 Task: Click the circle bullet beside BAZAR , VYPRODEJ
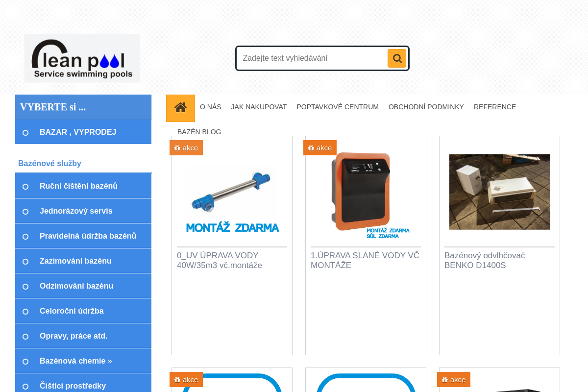coord(25,133)
